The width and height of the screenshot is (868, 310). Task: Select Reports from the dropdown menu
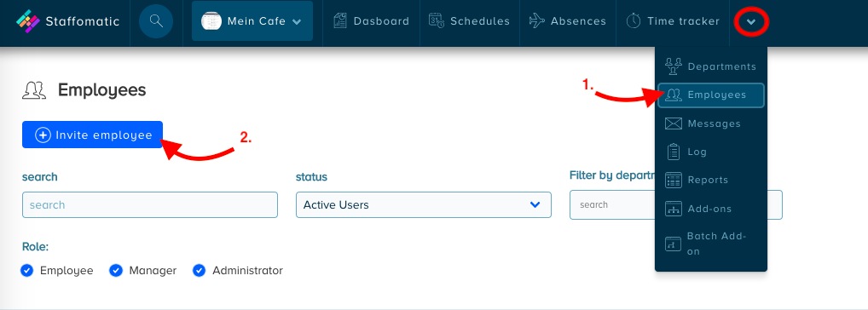pos(711,181)
